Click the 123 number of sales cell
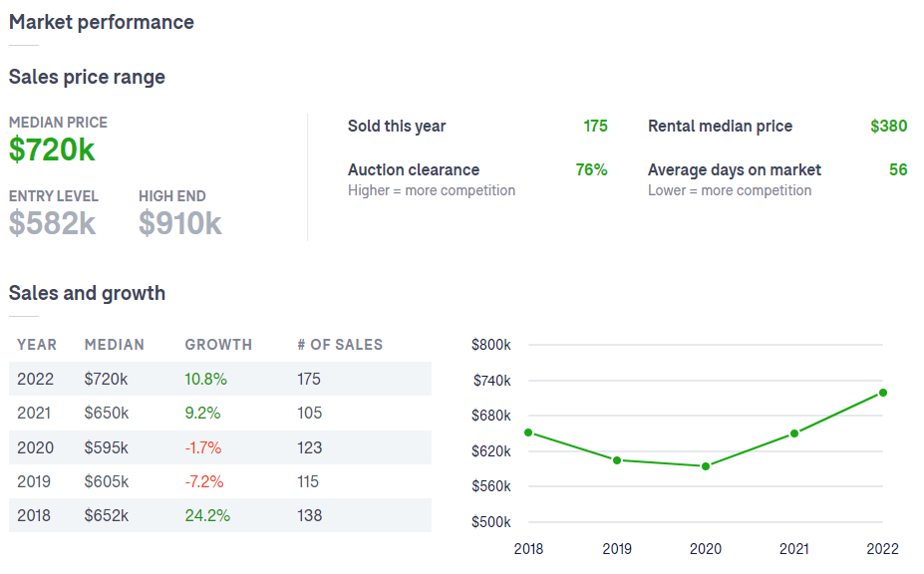The width and height of the screenshot is (924, 574). (x=310, y=447)
